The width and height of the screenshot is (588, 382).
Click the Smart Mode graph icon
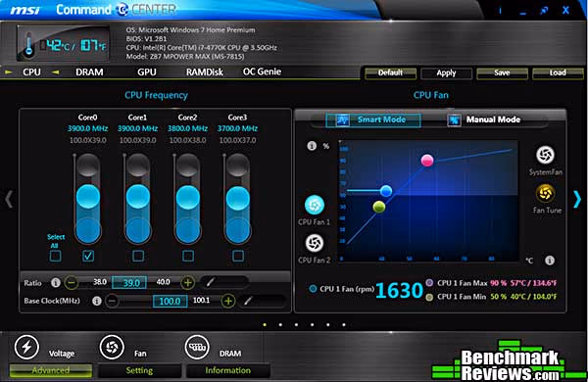tap(343, 119)
